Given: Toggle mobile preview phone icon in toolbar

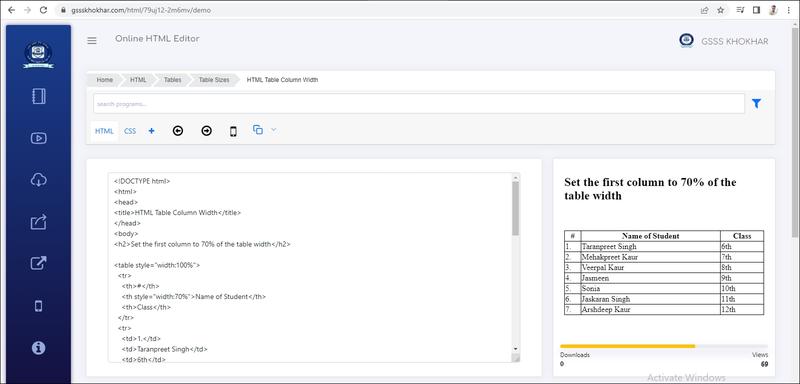Looking at the screenshot, I should pyautogui.click(x=233, y=132).
